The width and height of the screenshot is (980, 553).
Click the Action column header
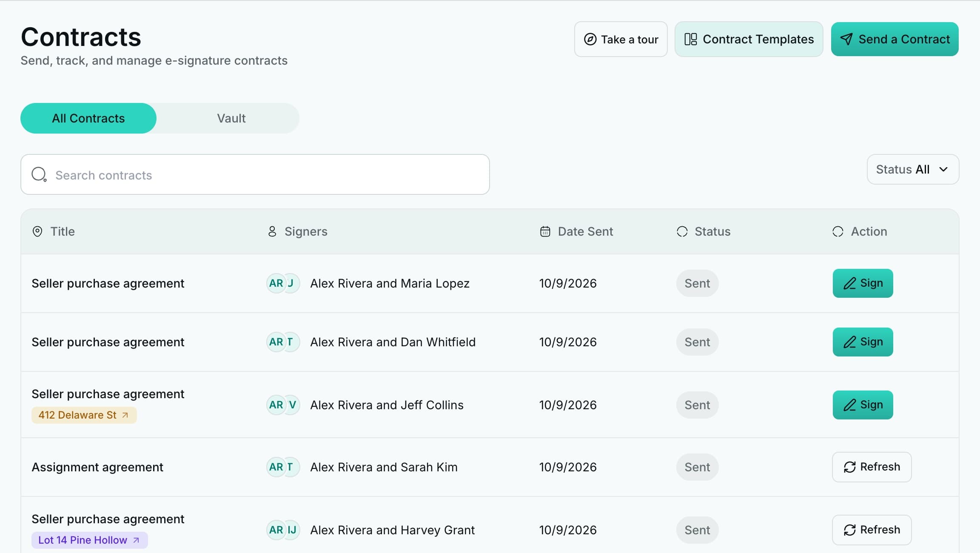[869, 231]
